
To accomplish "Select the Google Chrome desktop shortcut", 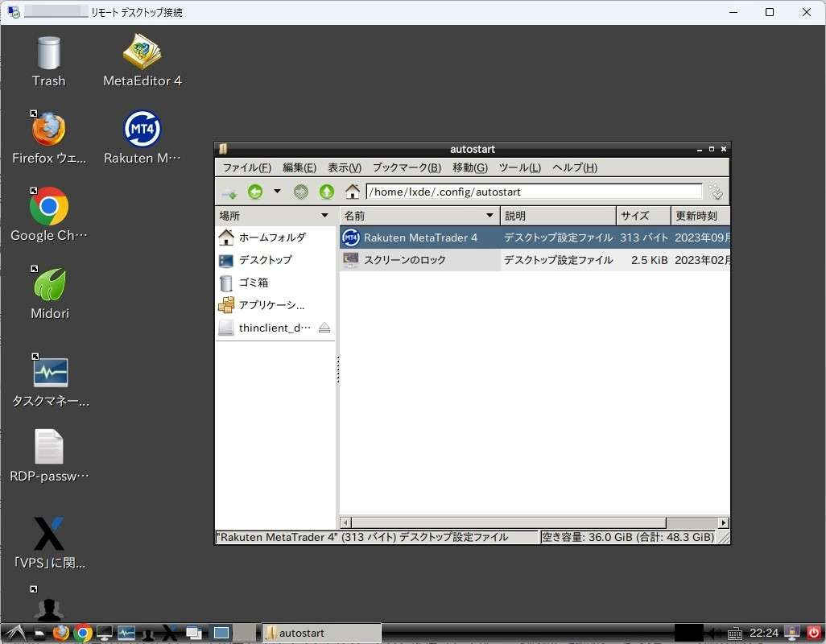I will pyautogui.click(x=48, y=215).
